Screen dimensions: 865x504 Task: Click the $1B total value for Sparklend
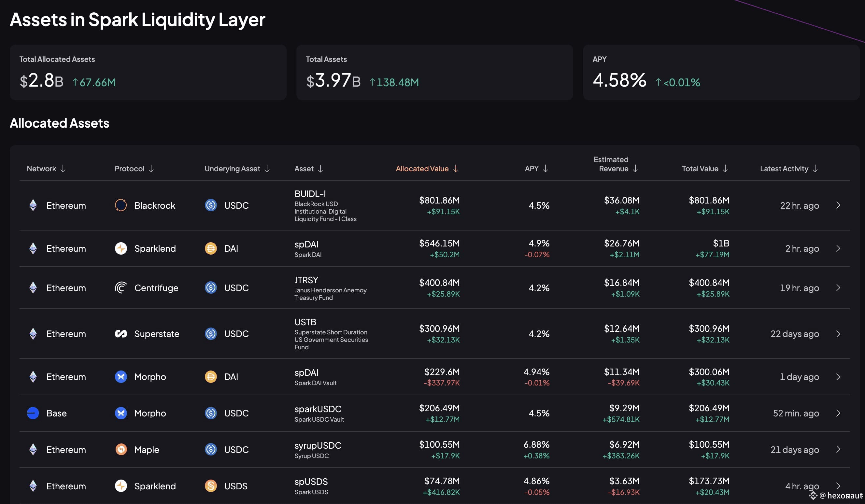(x=721, y=243)
